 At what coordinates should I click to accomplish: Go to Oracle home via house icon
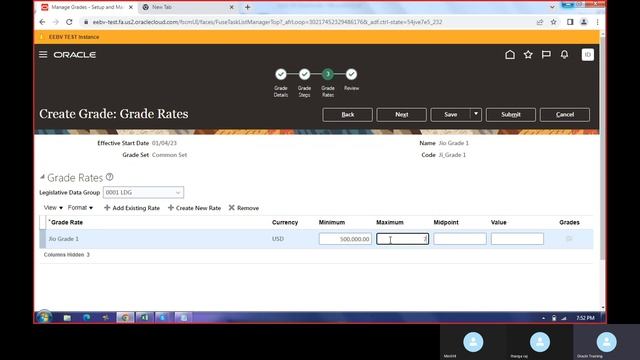click(510, 55)
